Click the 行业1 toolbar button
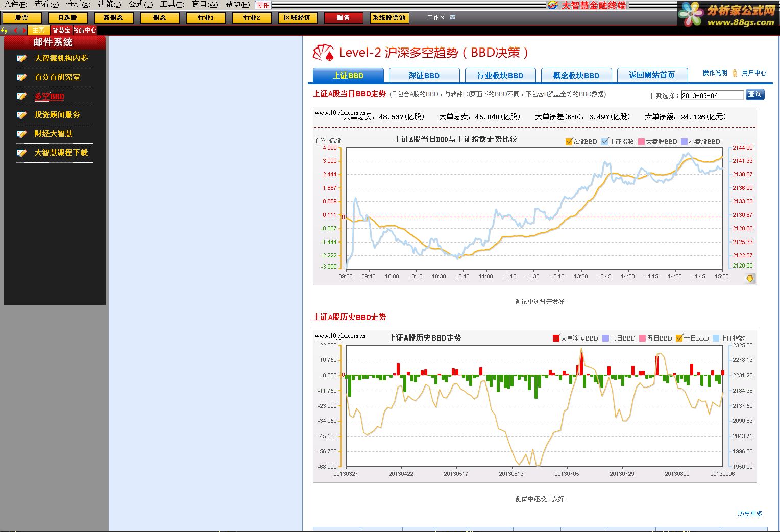This screenshot has width=780, height=532. tap(206, 18)
